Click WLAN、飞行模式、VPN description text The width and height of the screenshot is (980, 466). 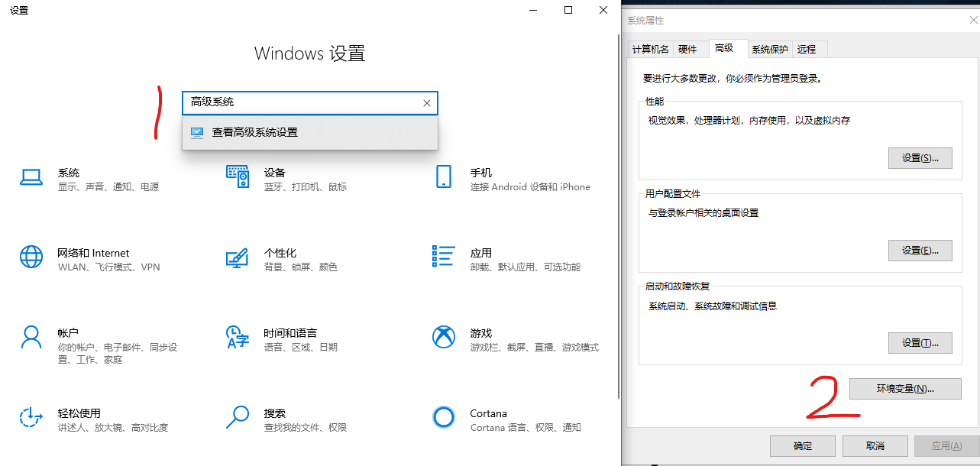109,267
